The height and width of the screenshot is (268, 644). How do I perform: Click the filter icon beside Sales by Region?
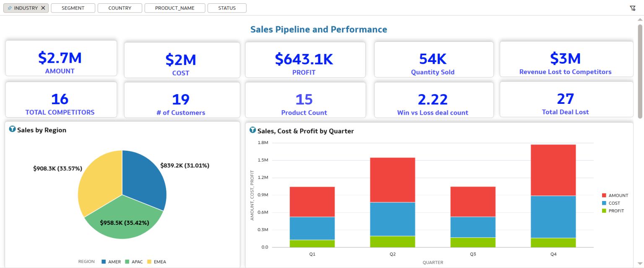coord(12,129)
